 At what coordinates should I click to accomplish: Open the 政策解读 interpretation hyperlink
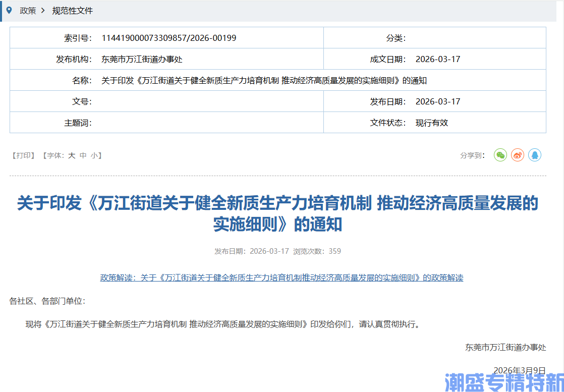[x=281, y=278]
